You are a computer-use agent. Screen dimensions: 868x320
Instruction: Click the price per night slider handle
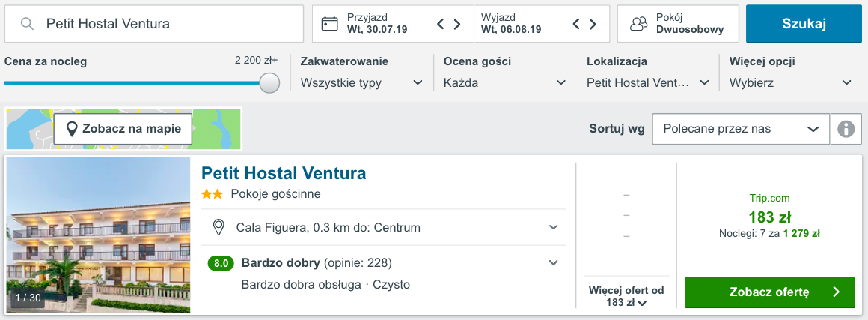tap(269, 83)
